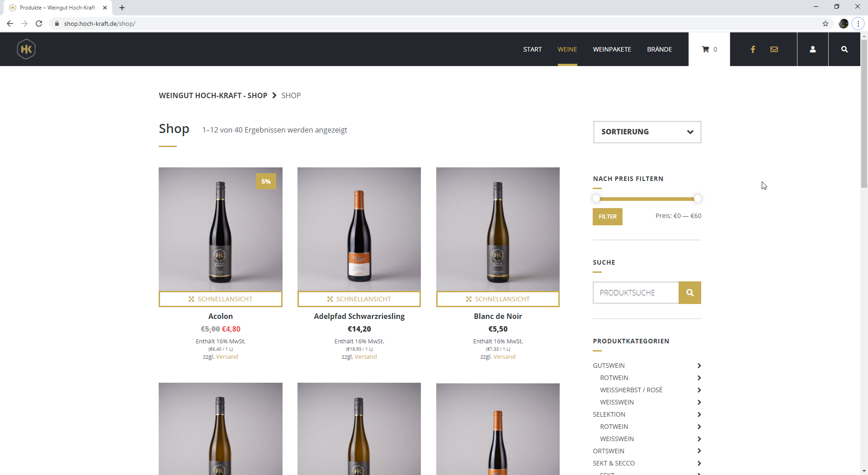Expand the Gutswein category arrow
The width and height of the screenshot is (868, 475).
(699, 366)
